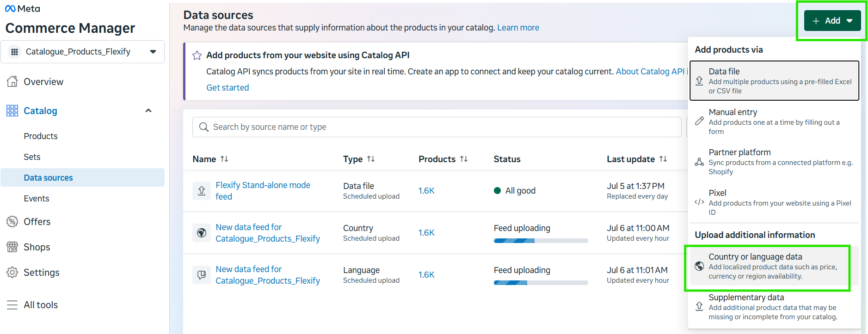Image resolution: width=868 pixels, height=334 pixels.
Task: Click the Shops storefront icon
Action: [x=12, y=247]
